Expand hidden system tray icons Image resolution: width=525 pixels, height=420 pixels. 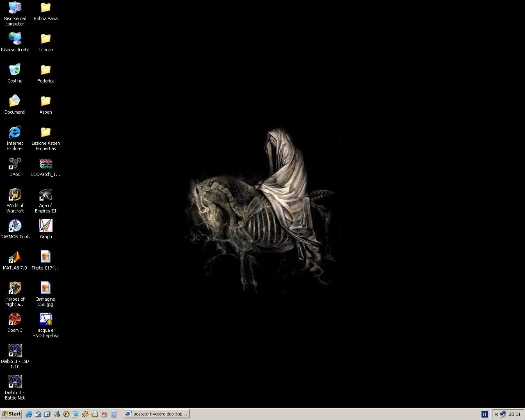[x=496, y=414]
